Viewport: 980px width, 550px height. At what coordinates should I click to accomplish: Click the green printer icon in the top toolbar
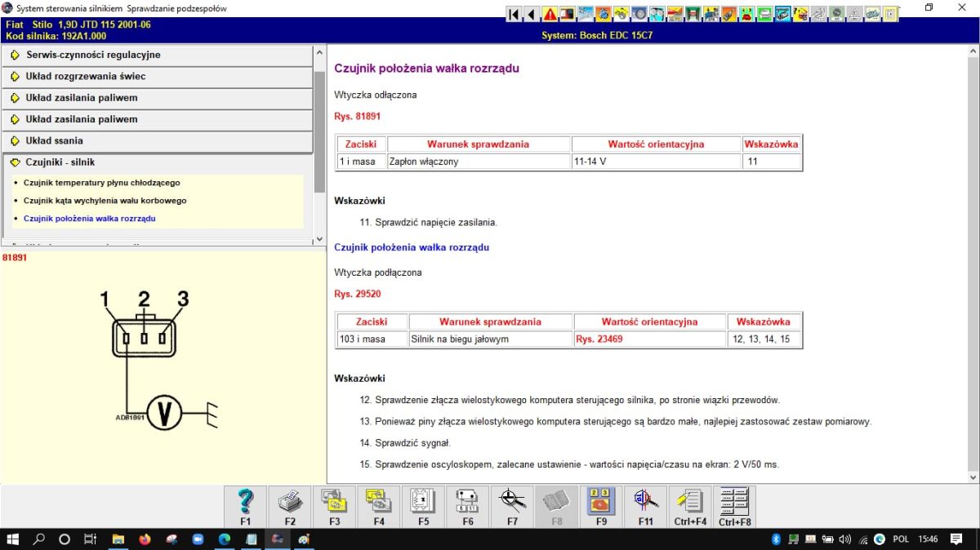pyautogui.click(x=765, y=14)
